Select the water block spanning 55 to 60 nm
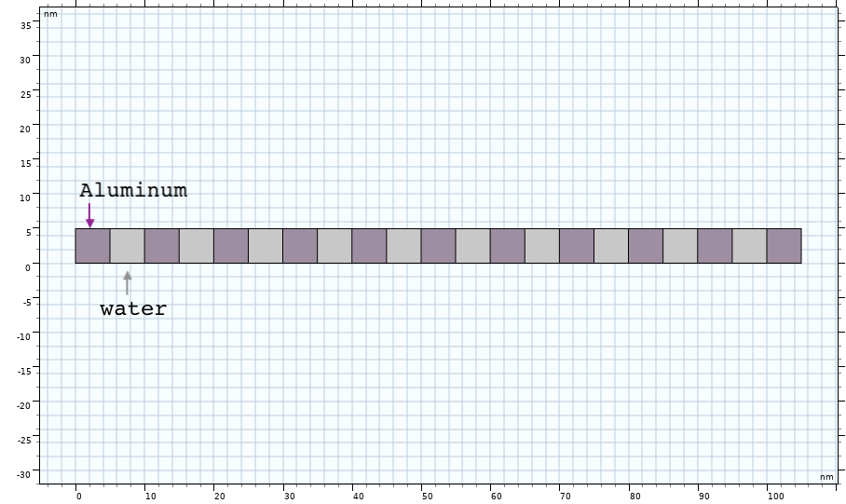The image size is (846, 504). pyautogui.click(x=472, y=246)
